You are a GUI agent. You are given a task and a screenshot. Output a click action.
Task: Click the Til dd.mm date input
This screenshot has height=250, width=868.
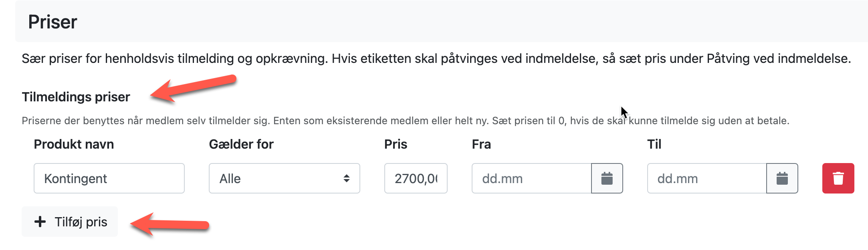click(x=707, y=178)
